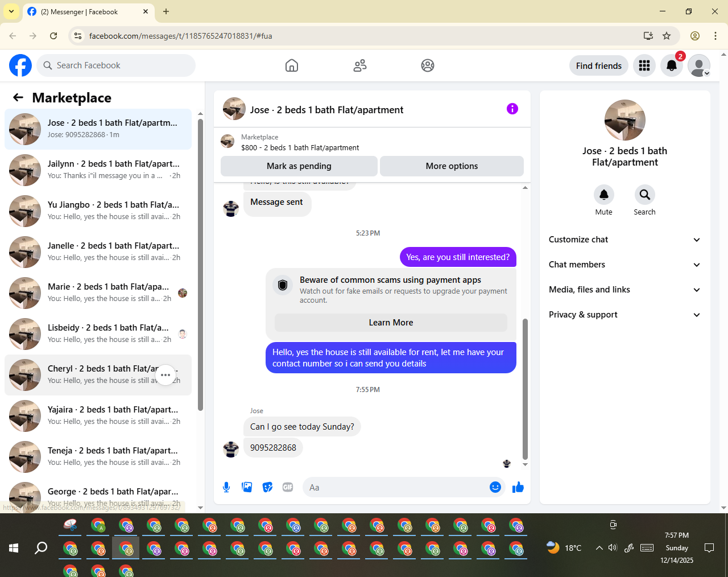728x577 pixels.
Task: Click the back arrow beside Marketplace
Action: [18, 97]
